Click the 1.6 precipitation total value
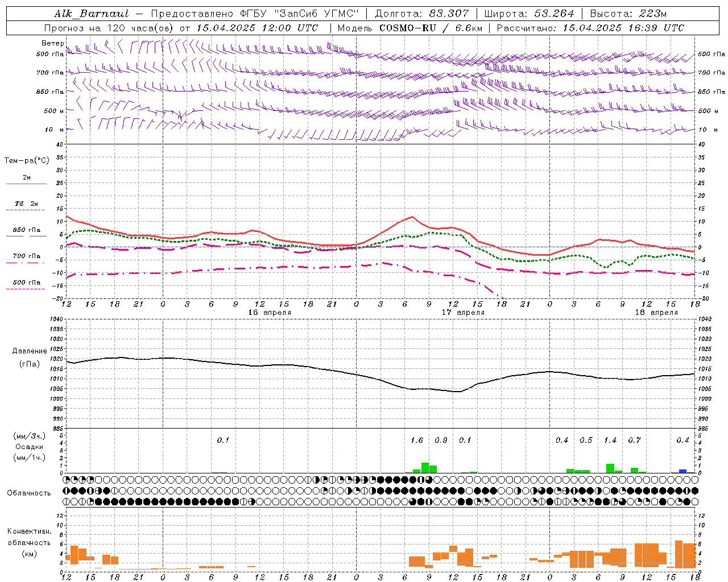 417,440
